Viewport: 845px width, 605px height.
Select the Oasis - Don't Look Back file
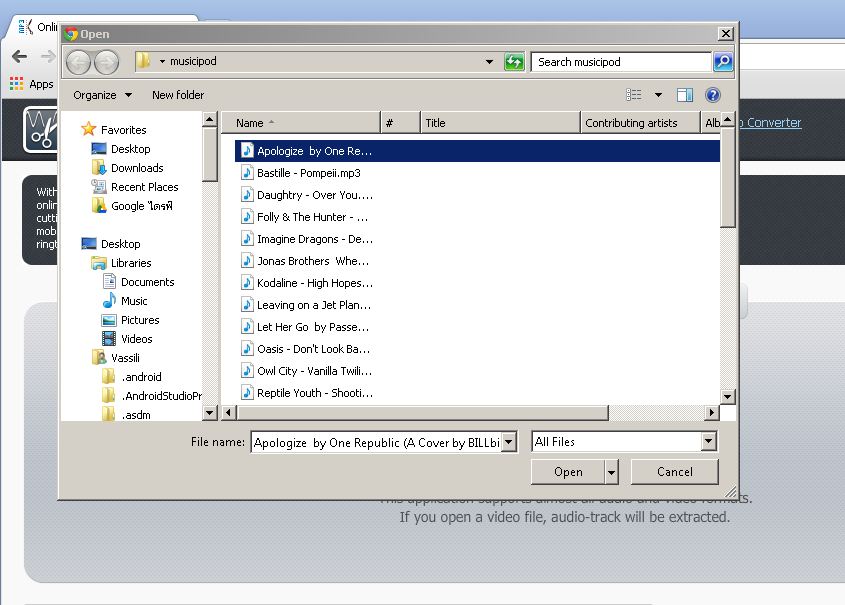pyautogui.click(x=306, y=349)
